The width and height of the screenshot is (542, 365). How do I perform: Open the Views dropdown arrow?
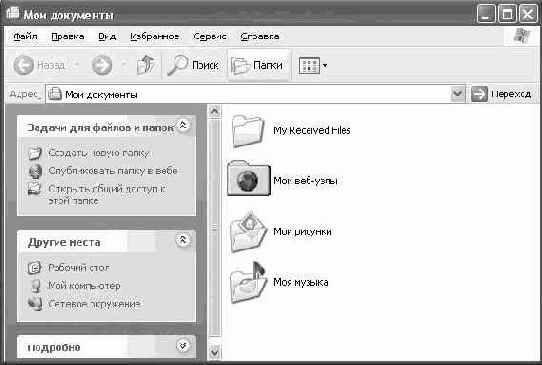point(325,65)
